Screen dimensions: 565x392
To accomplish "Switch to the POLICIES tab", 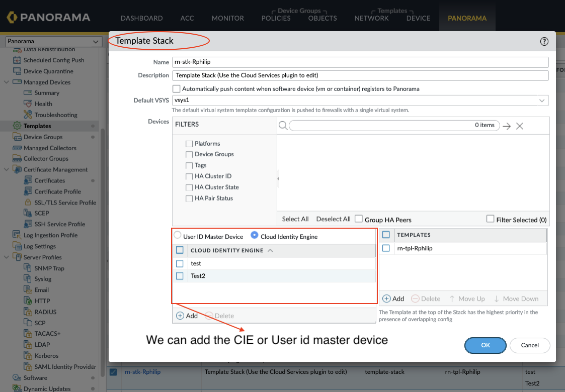I will pyautogui.click(x=276, y=18).
